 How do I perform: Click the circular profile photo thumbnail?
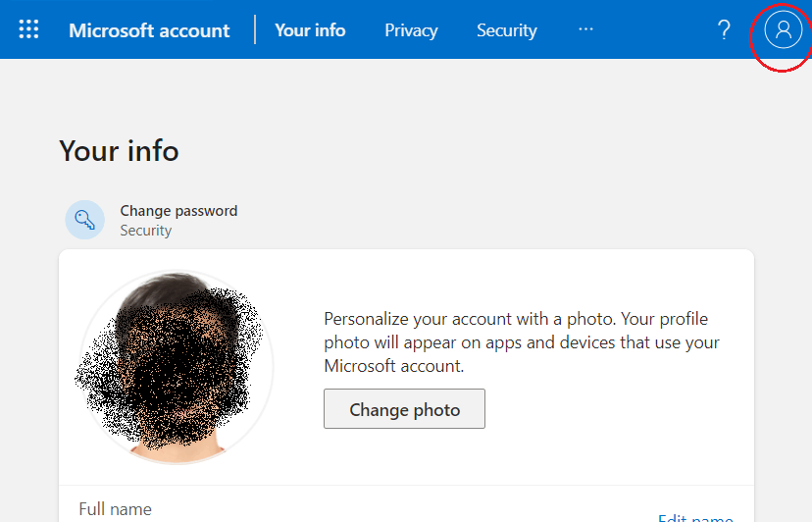tap(175, 366)
